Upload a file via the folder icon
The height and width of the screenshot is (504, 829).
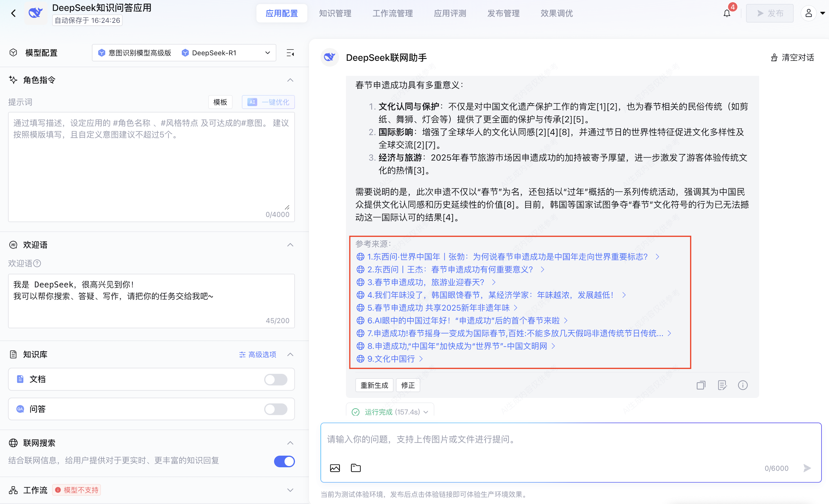356,468
